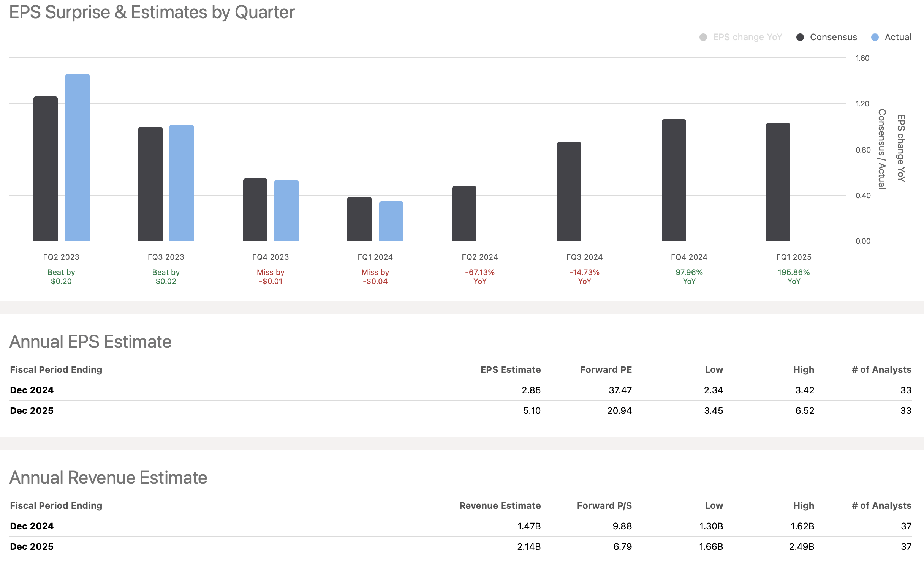Image resolution: width=924 pixels, height=565 pixels.
Task: Click the Annual EPS Estimate section title
Action: (91, 341)
